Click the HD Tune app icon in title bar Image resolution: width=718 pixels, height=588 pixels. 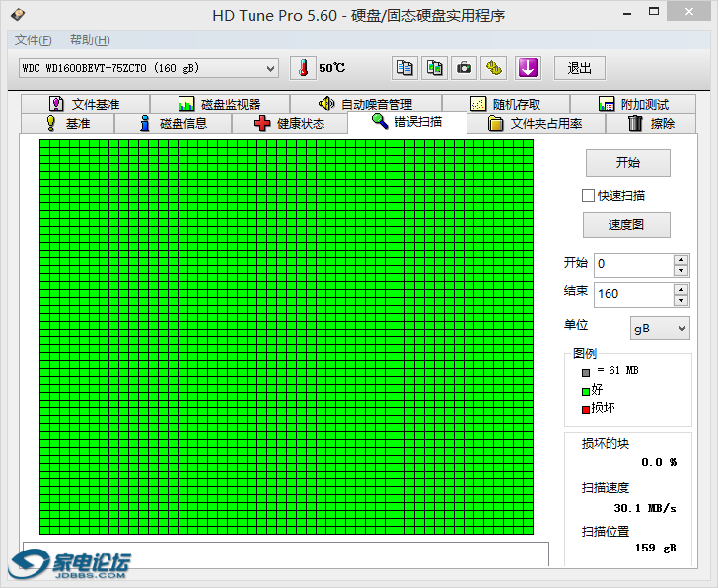click(18, 15)
